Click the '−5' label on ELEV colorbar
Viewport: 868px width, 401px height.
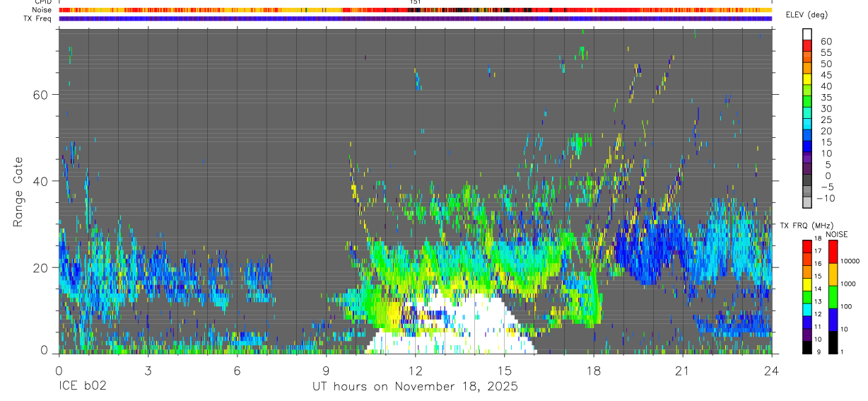click(x=826, y=187)
